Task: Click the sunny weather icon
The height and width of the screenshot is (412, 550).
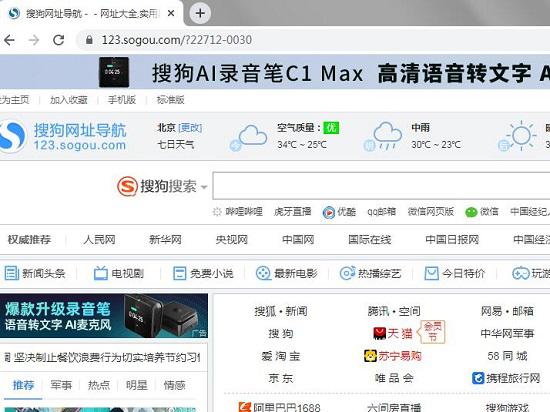Action: point(518,136)
